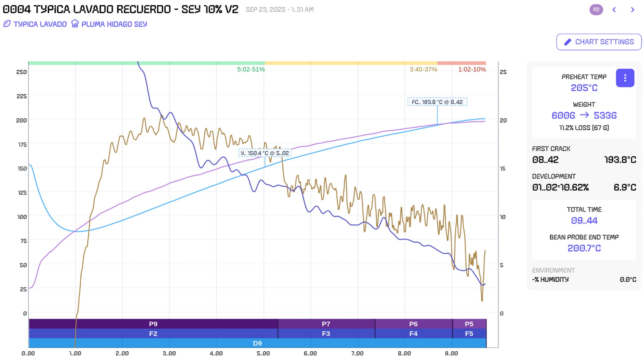
Task: Click the Chart Settings button
Action: 599,42
